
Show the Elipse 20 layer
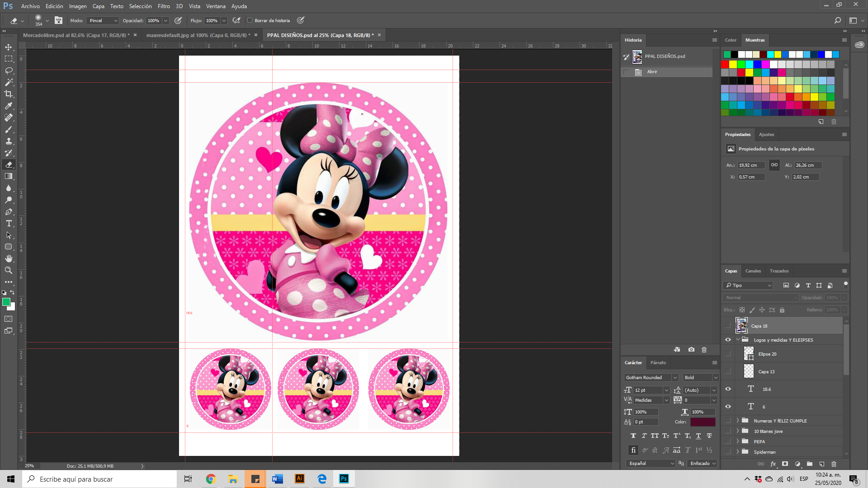[728, 354]
